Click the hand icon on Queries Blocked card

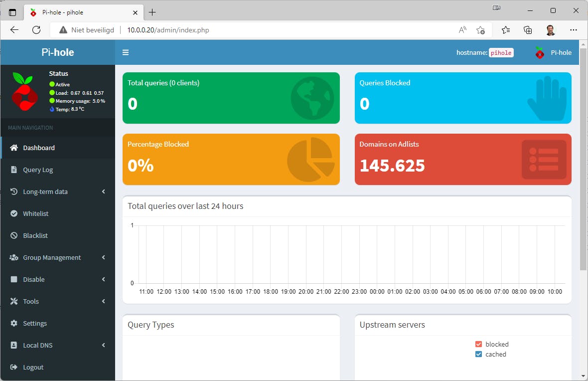pos(548,99)
